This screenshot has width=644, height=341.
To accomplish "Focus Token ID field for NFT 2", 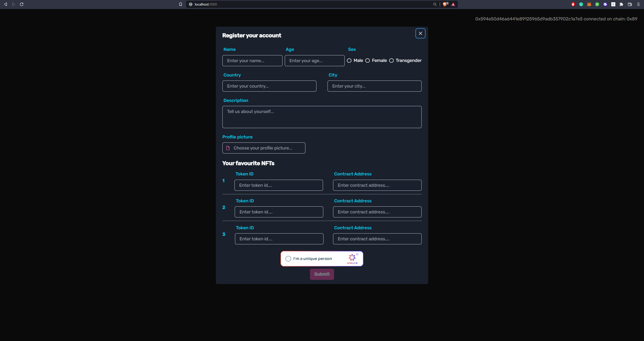I will click(x=279, y=212).
